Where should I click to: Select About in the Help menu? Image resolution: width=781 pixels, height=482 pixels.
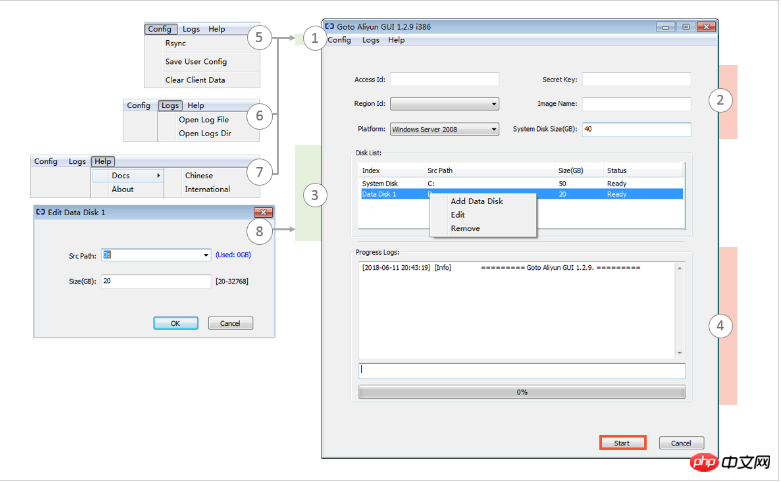[x=123, y=189]
